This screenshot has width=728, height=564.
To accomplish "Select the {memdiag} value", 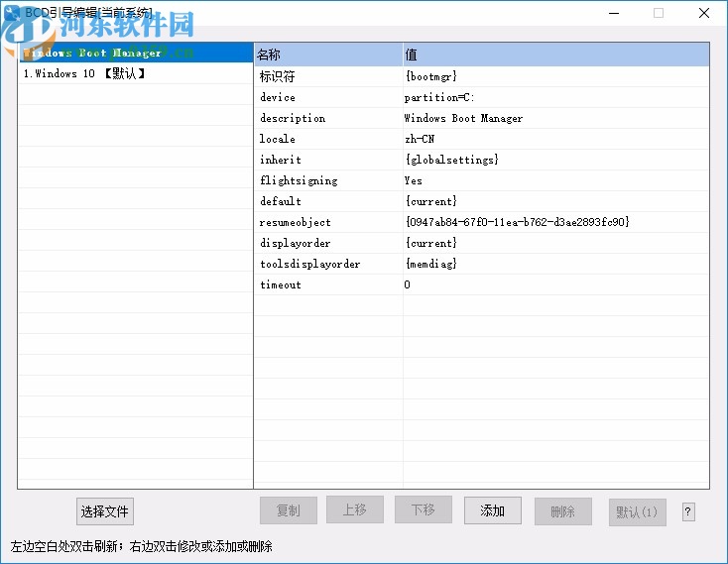I will tap(431, 264).
